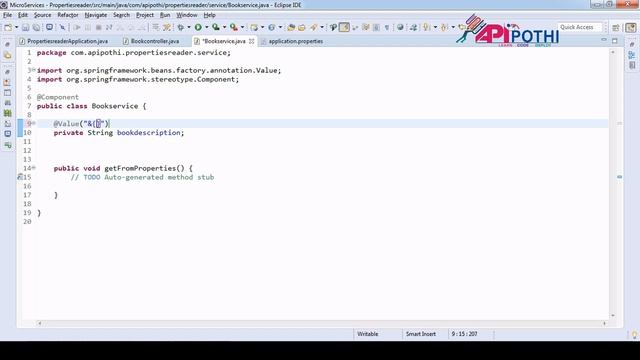The height and width of the screenshot is (360, 640).
Task: Open the Project menu
Action: coord(145,15)
